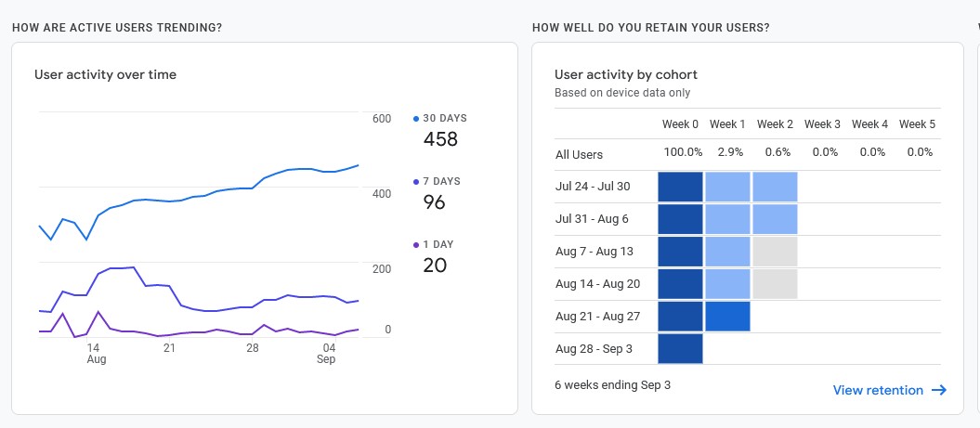
Task: Select the 30 DAYS legend dot
Action: [x=416, y=119]
